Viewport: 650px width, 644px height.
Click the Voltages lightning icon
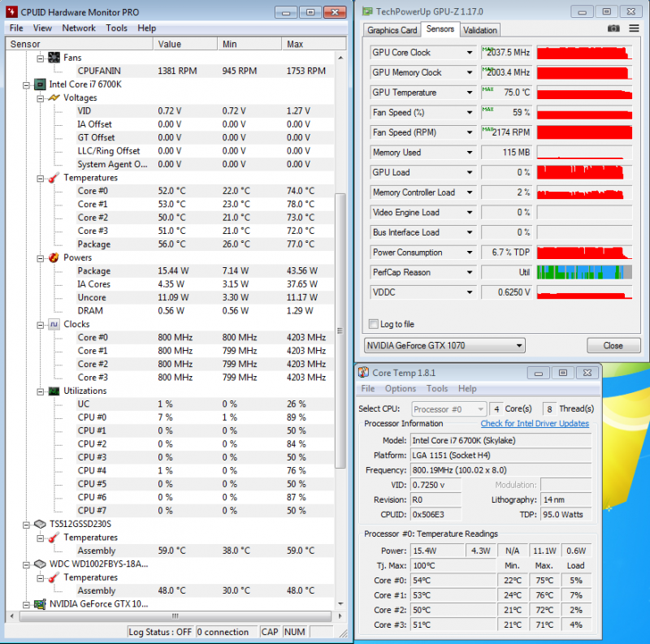(54, 97)
